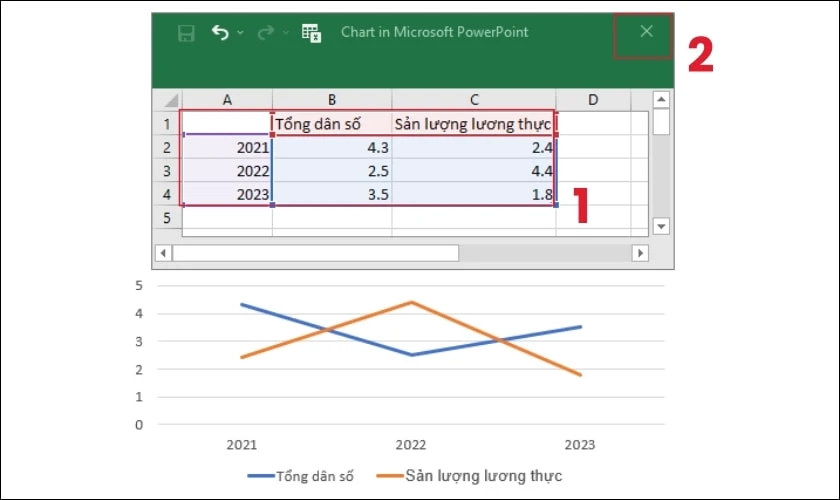Select row 5 header
840x500 pixels.
coord(167,218)
